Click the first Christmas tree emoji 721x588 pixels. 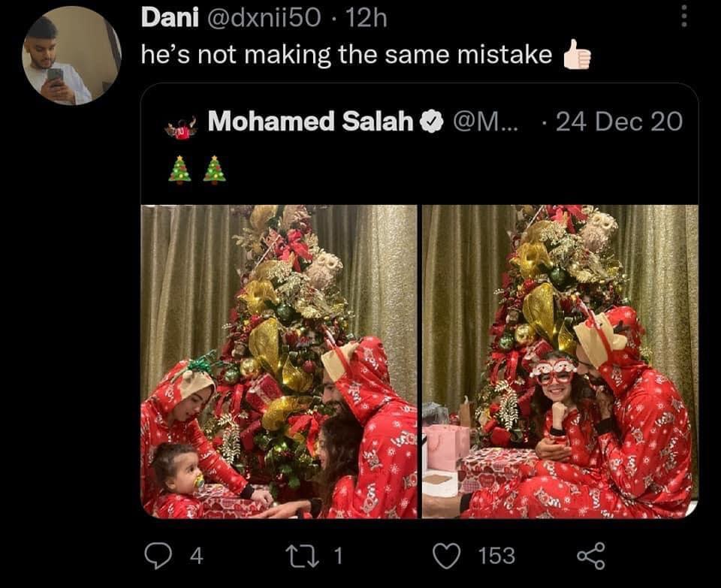[x=179, y=169]
